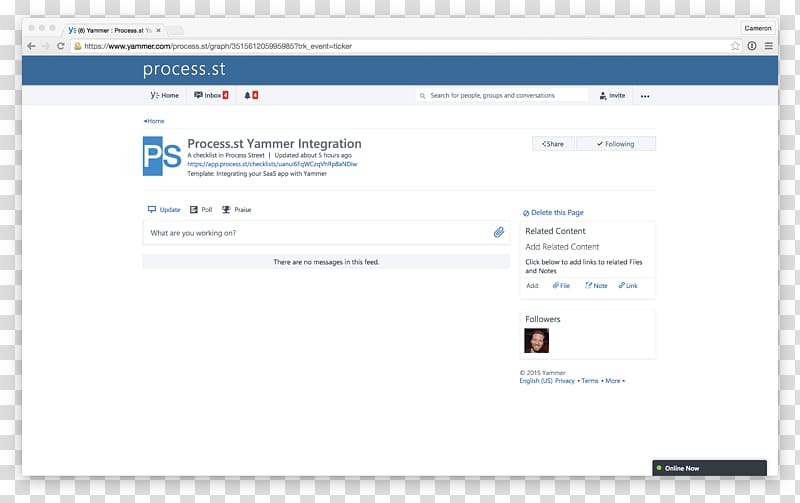
Task: Click the browser back arrow
Action: [x=32, y=46]
